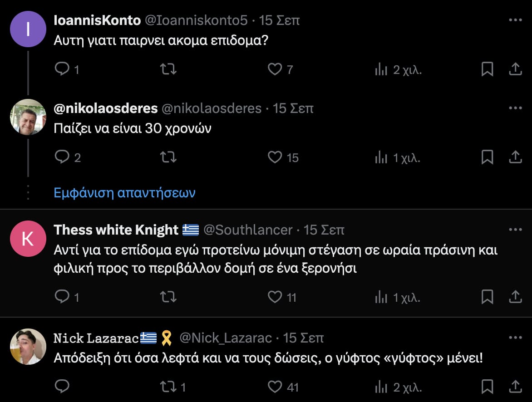Bookmark the IoannisKonto tweet

487,69
